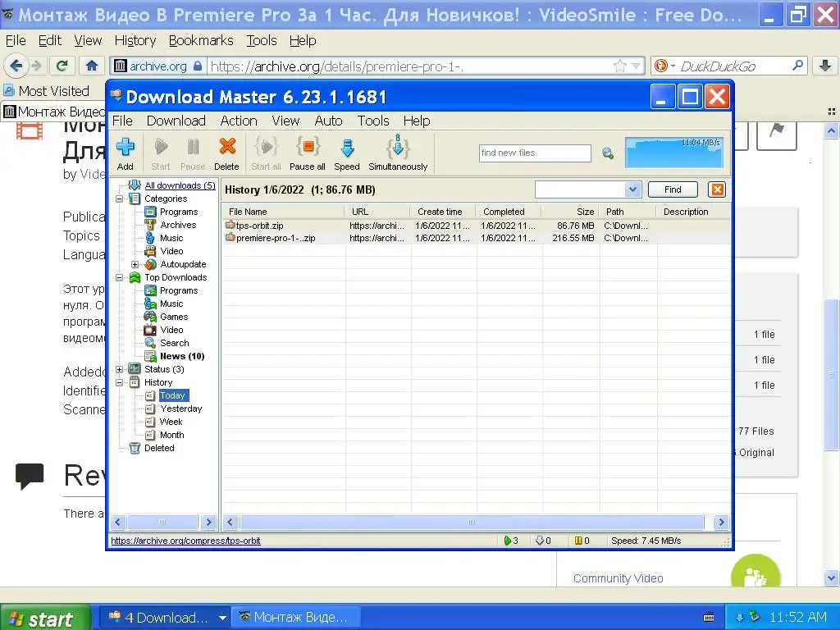
Task: Select Autoupdate category
Action: coord(183,264)
